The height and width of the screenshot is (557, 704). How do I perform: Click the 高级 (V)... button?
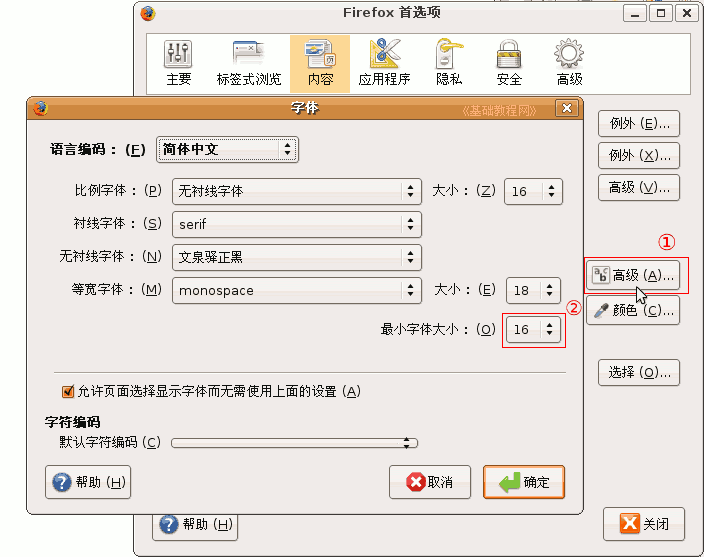639,188
